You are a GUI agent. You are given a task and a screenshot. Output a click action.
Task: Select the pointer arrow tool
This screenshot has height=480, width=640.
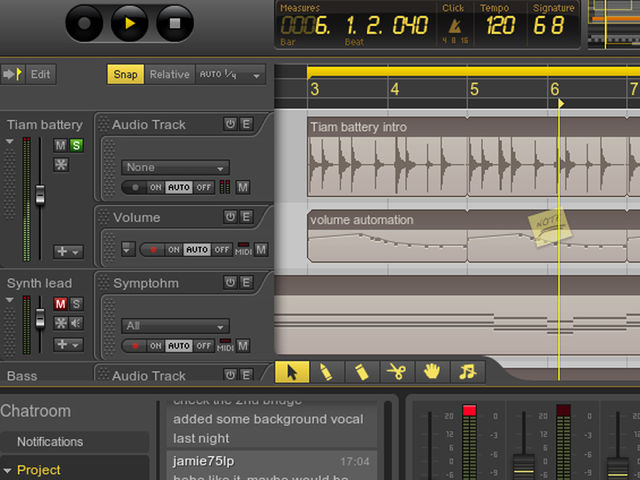[x=292, y=372]
